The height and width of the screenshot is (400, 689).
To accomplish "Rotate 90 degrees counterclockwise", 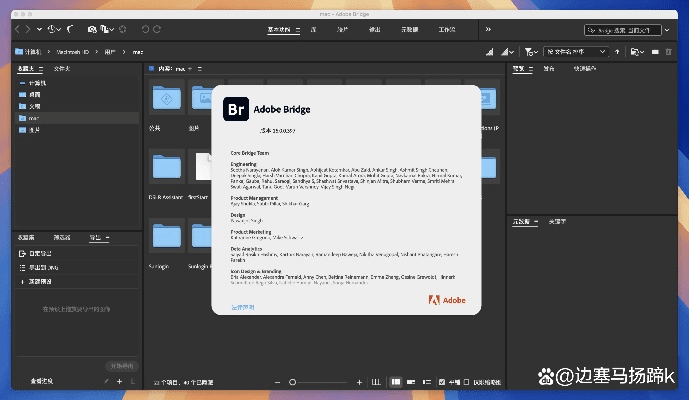I will [x=145, y=29].
